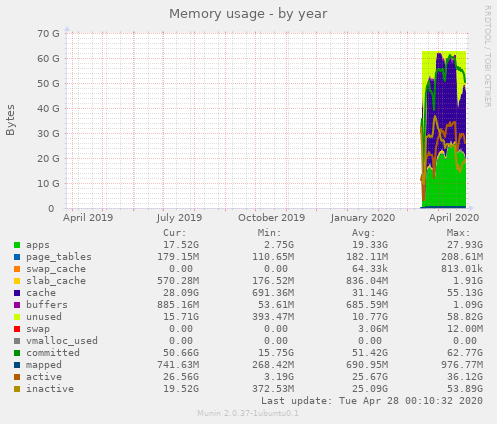The width and height of the screenshot is (497, 424).
Task: Click the apps max value 27.93G
Action: click(x=465, y=245)
